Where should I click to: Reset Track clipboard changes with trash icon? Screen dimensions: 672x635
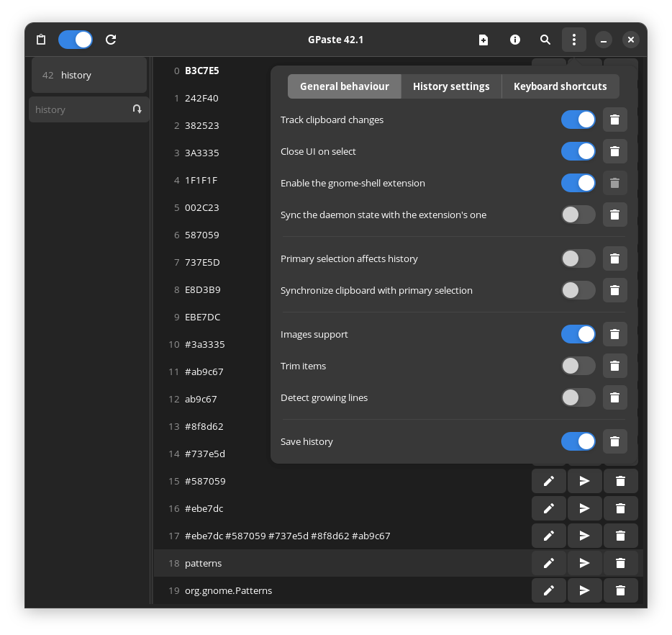coord(615,120)
